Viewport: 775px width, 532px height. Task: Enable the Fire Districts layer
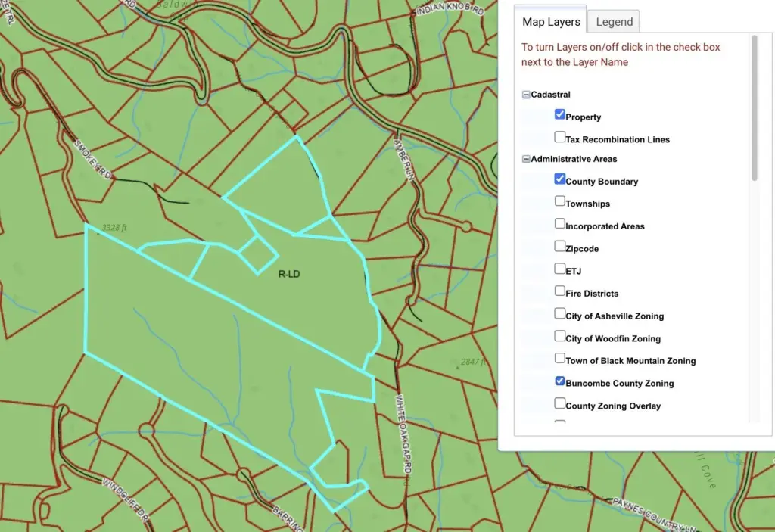click(x=560, y=291)
